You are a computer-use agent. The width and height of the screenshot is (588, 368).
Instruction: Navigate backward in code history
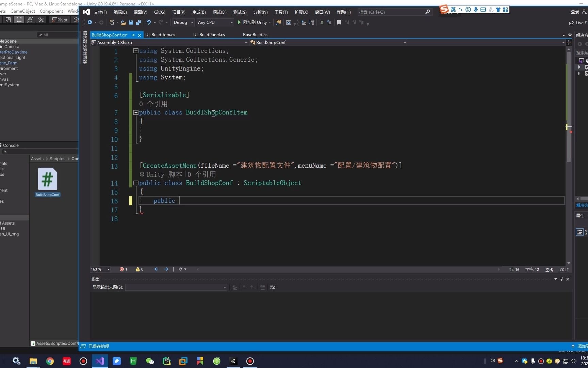[x=90, y=22]
